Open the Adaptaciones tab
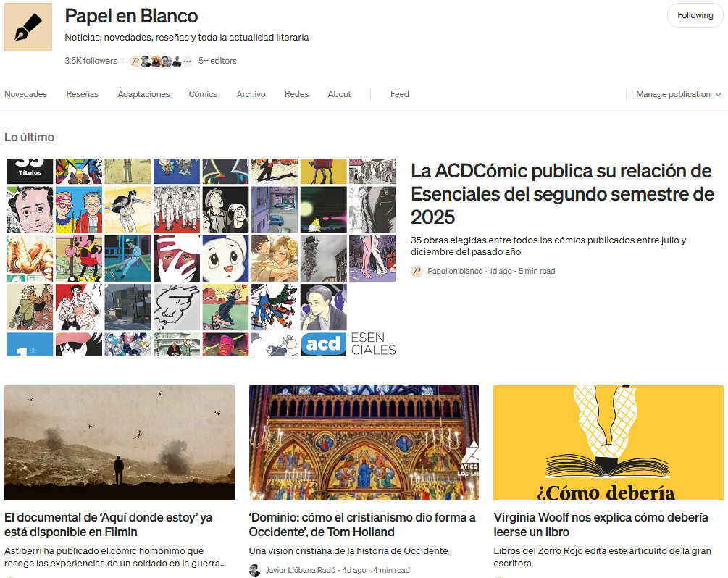Image resolution: width=728 pixels, height=578 pixels. [143, 94]
